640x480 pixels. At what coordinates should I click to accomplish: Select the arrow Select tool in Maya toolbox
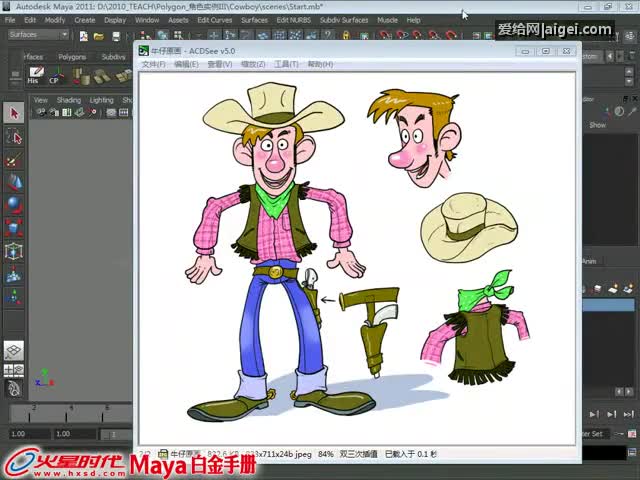click(14, 113)
